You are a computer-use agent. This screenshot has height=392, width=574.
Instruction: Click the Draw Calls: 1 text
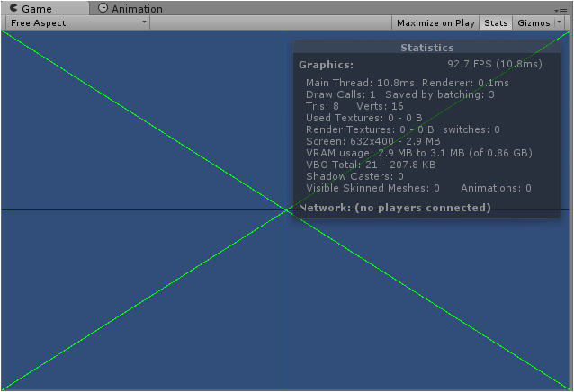[340, 94]
